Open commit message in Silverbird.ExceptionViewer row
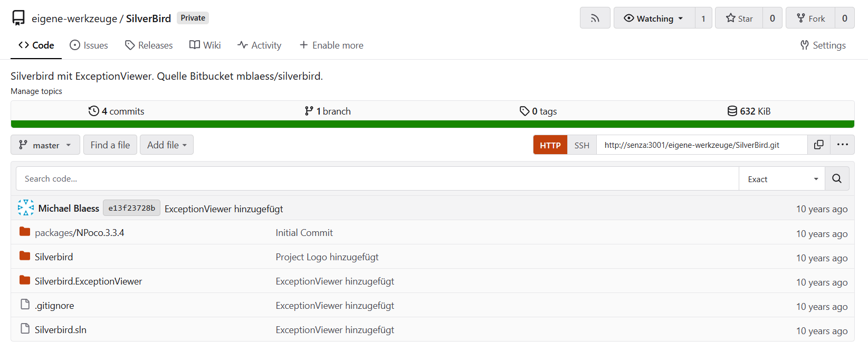Screen dimensions: 868x350 point(335,281)
